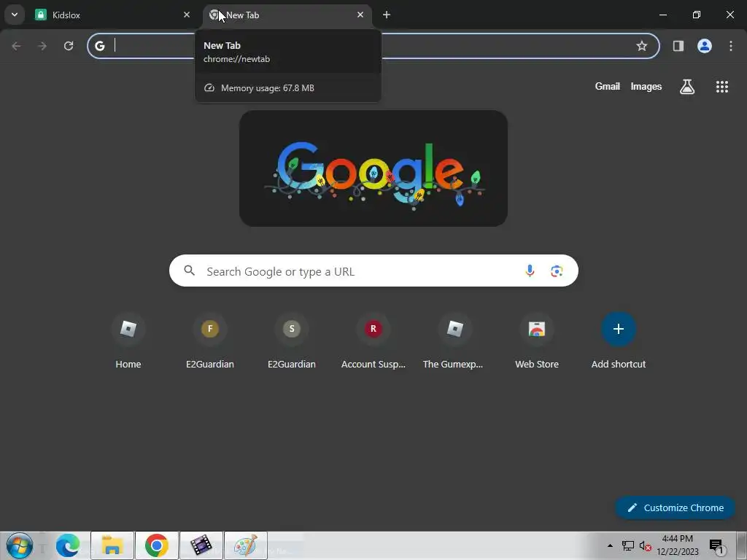Search by image with Google Lens icon
The height and width of the screenshot is (560, 747).
pos(557,271)
